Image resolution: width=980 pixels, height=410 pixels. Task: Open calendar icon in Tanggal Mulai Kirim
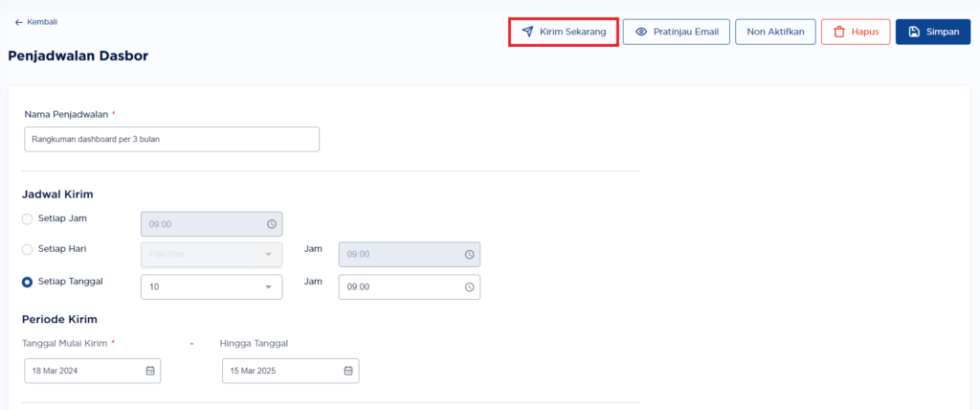(x=150, y=371)
